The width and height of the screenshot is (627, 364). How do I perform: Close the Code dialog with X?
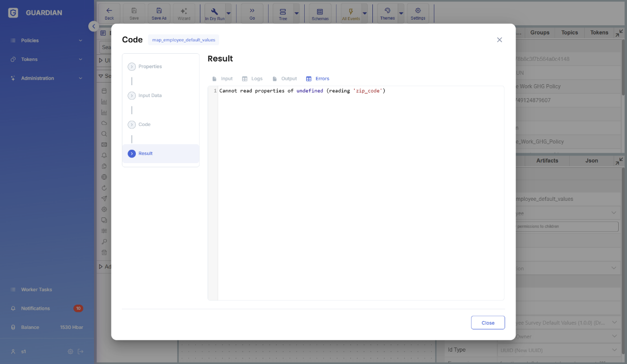point(499,40)
